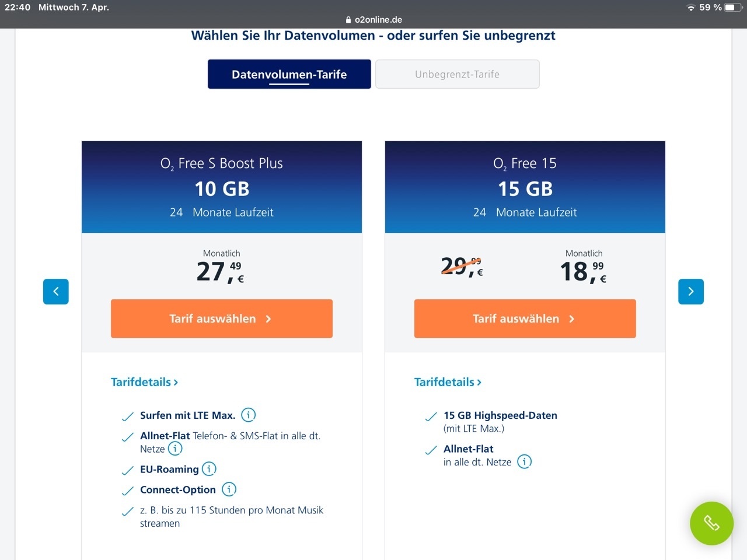Switch to Datenvolumen-Tarife tab
This screenshot has width=747, height=560.
click(289, 74)
